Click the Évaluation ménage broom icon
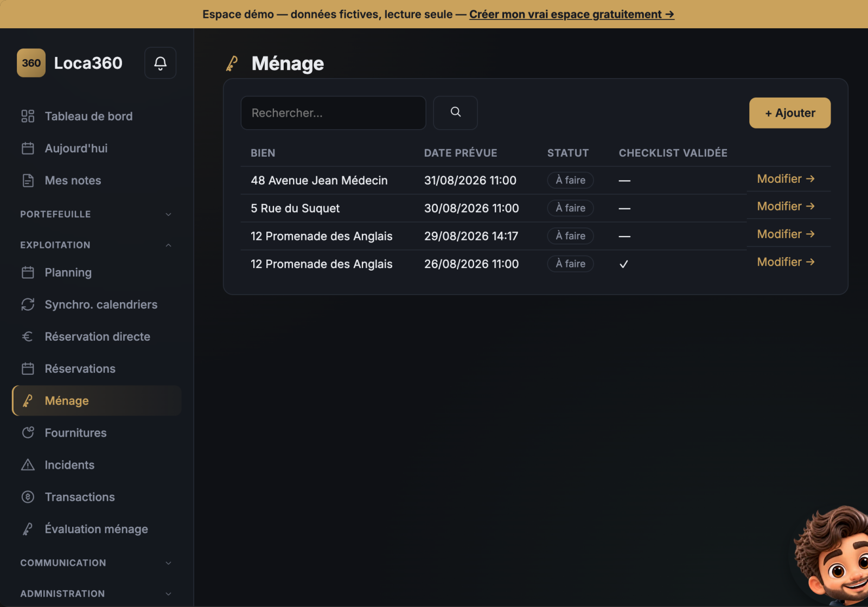Image resolution: width=868 pixels, height=607 pixels. (28, 529)
